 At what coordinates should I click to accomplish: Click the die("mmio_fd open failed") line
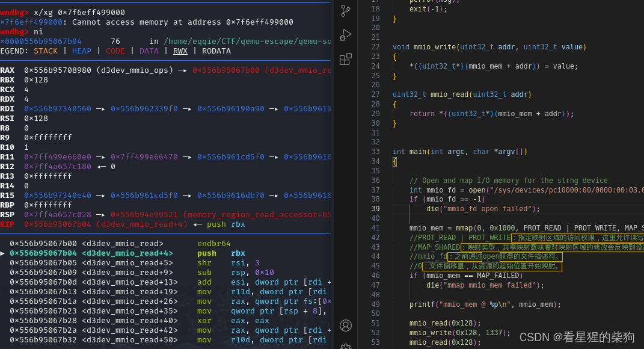point(483,209)
